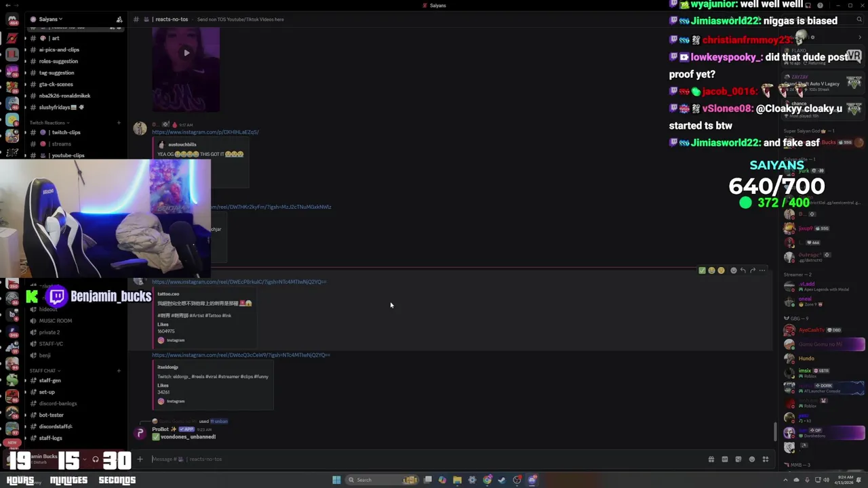
Task: Open the instagram.com/p/ link at 9:17 AM
Action: click(x=205, y=132)
